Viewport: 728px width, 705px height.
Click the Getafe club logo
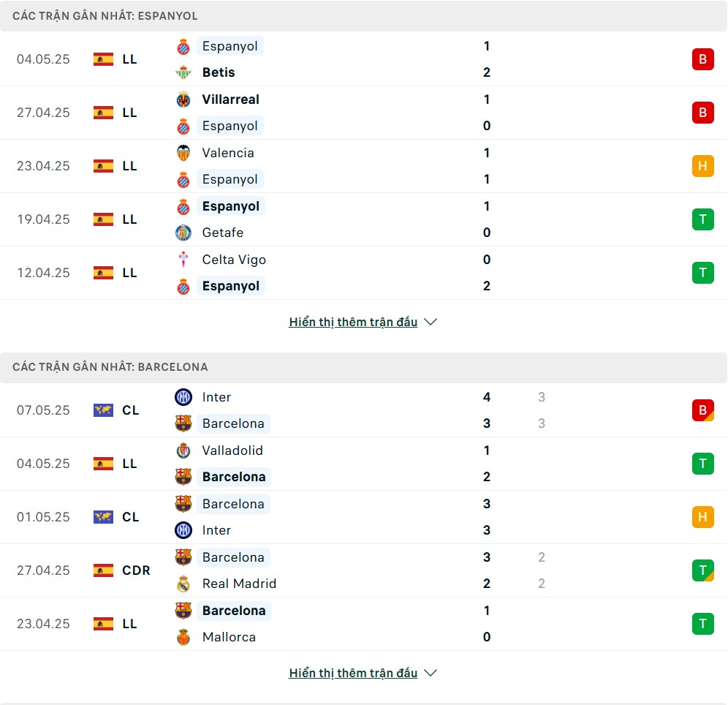coord(183,233)
